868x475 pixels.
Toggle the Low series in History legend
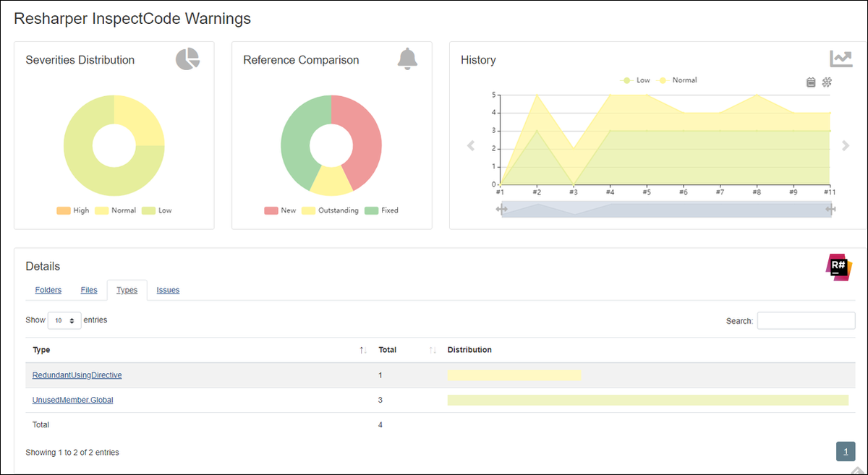coord(635,80)
